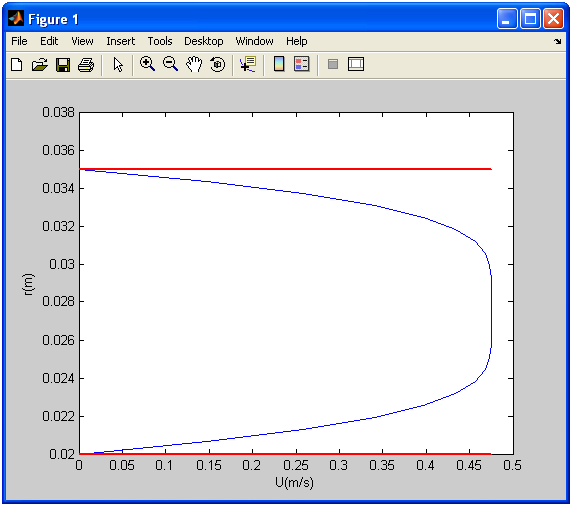
Task: Select the Pan hand tool
Action: (x=194, y=64)
